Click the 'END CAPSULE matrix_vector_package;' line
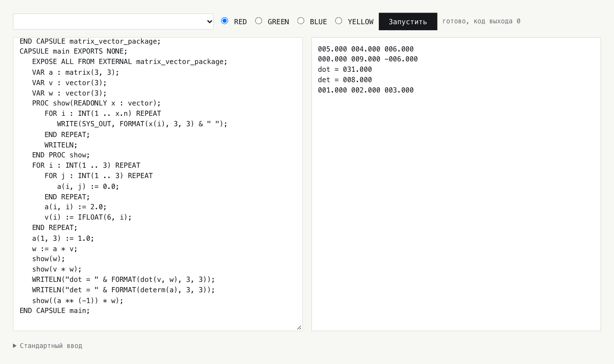614x364 pixels. point(90,42)
